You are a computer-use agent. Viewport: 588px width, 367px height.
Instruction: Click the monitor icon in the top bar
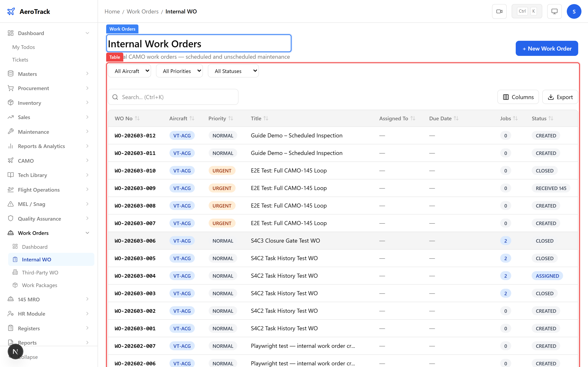pos(554,11)
